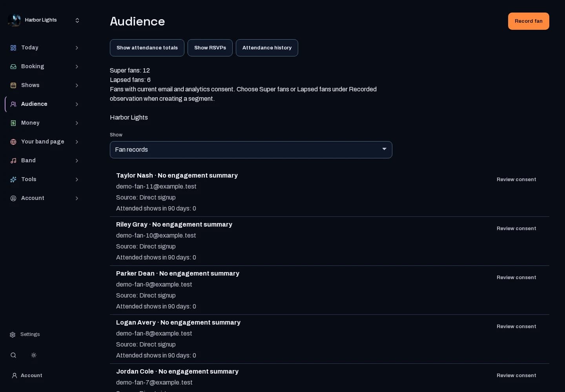Image resolution: width=565 pixels, height=392 pixels.
Task: Open search with the magnifier icon
Action: click(x=13, y=355)
